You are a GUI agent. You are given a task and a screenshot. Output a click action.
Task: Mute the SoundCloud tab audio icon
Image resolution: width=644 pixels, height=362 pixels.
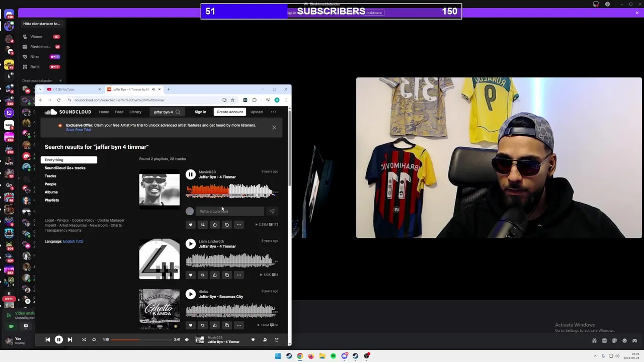[153, 89]
